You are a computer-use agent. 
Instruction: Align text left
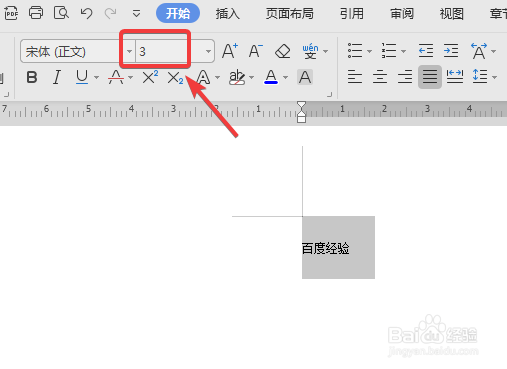(355, 77)
